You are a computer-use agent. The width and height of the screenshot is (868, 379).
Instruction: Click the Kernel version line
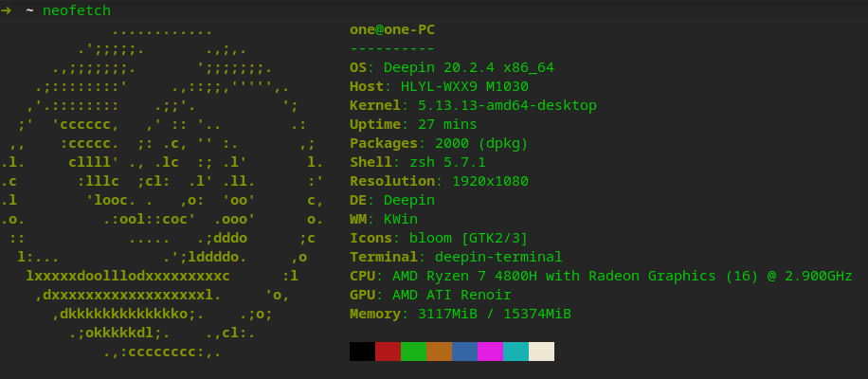pyautogui.click(x=473, y=105)
